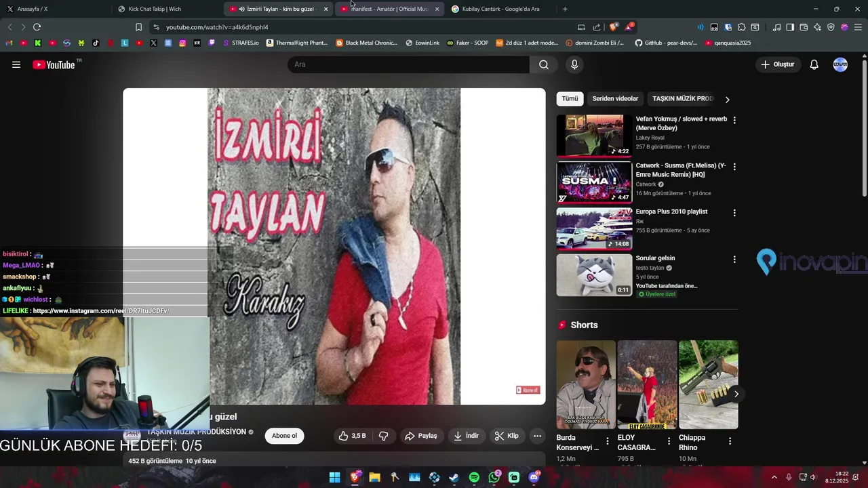
Task: Select the Seriden videolar chip
Action: coord(615,99)
